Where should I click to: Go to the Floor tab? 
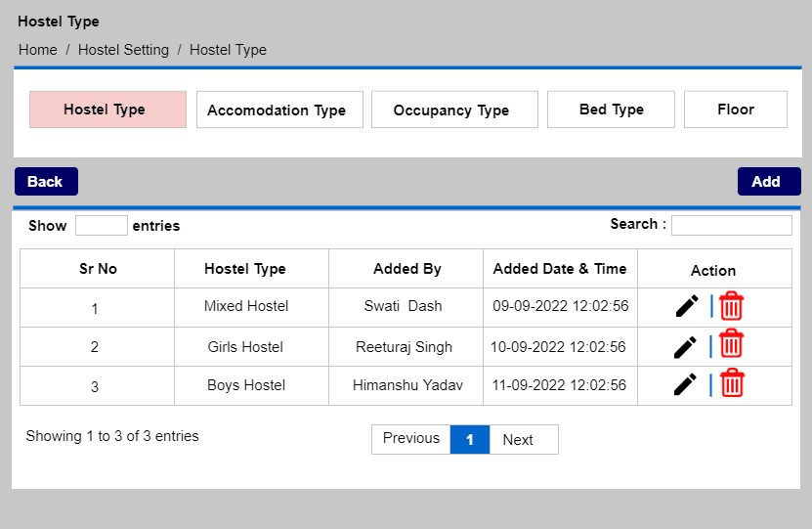pyautogui.click(x=736, y=110)
